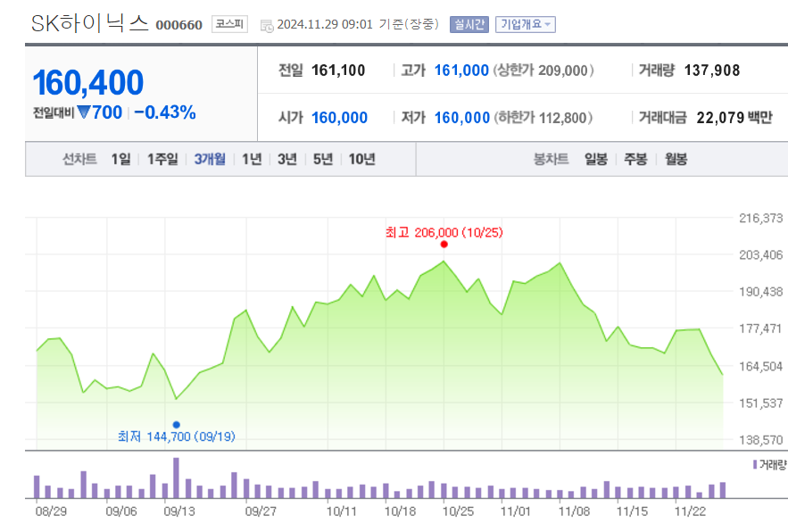The image size is (788, 532).
Task: Switch the line chart to 3년
Action: click(287, 160)
